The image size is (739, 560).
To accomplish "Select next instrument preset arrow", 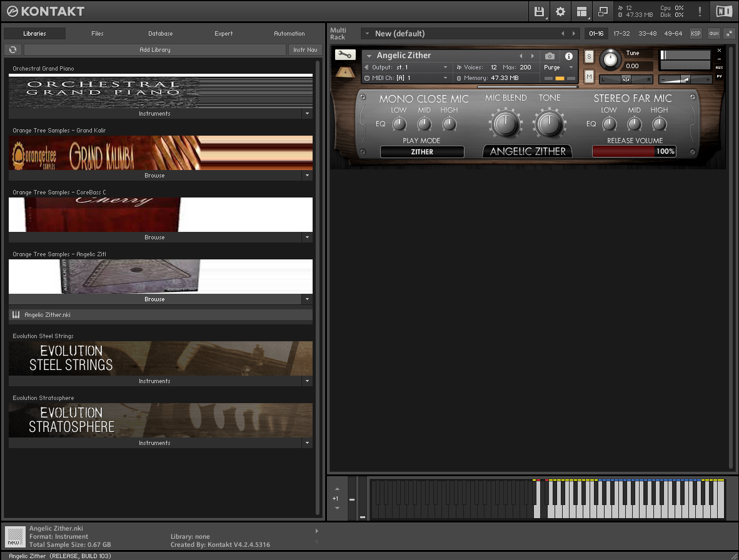I will [533, 56].
